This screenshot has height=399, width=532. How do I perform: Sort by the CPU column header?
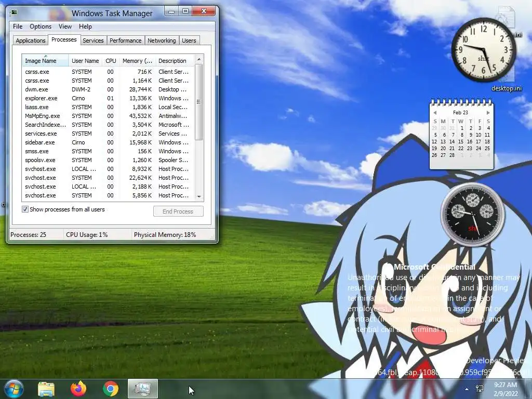(111, 61)
